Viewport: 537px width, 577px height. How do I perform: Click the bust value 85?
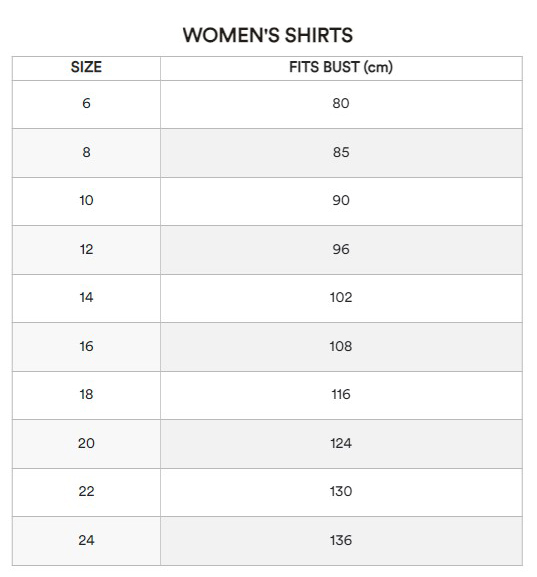341,152
